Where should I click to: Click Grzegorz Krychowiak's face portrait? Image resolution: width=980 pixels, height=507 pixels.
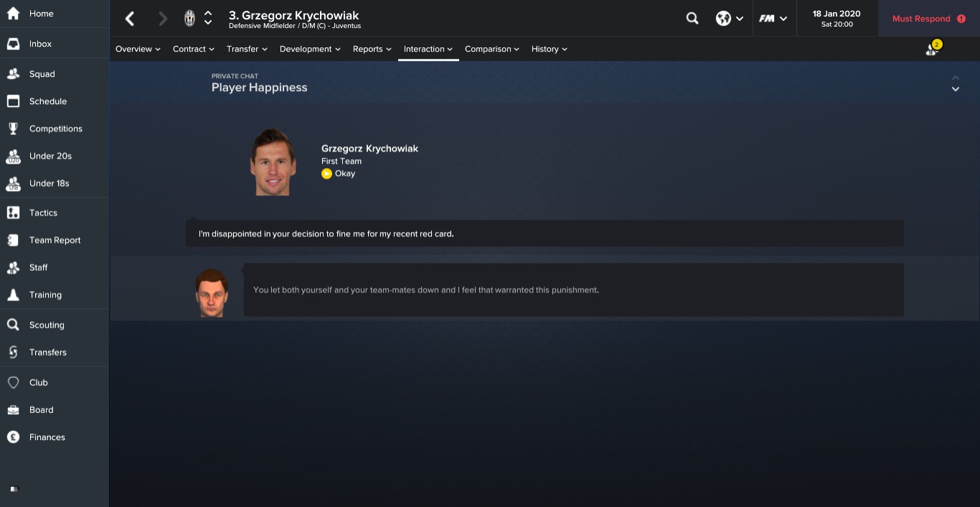coord(273,162)
